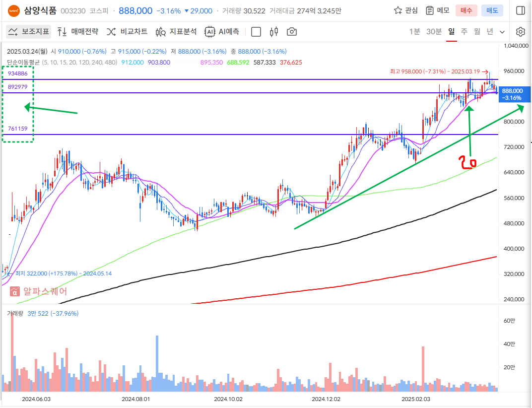Open the 비교차트 compare chart tool
532x408 pixels.
coord(127,32)
